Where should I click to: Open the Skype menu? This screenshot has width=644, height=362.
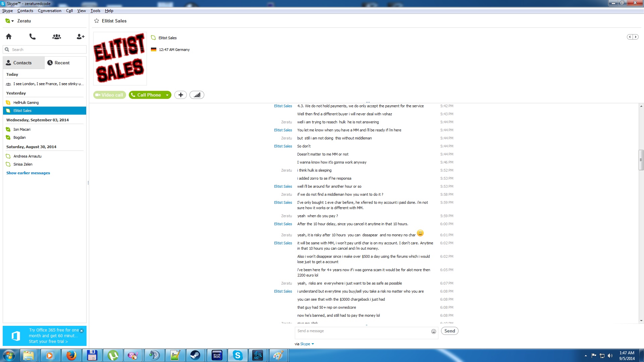(7, 11)
